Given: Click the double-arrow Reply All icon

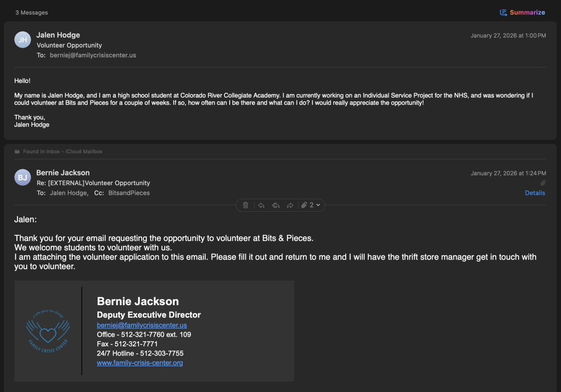Looking at the screenshot, I should (x=276, y=205).
